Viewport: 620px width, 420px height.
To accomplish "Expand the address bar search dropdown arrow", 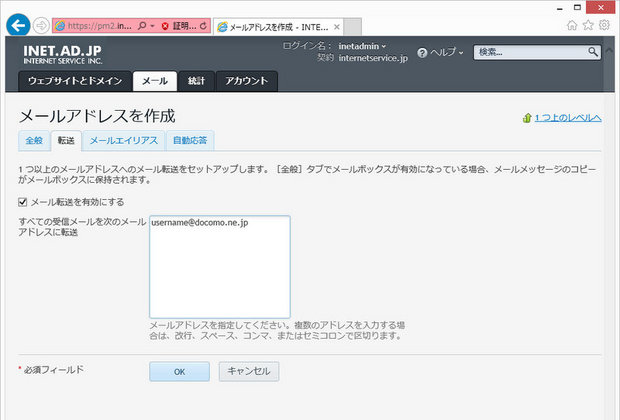I will coord(152,25).
